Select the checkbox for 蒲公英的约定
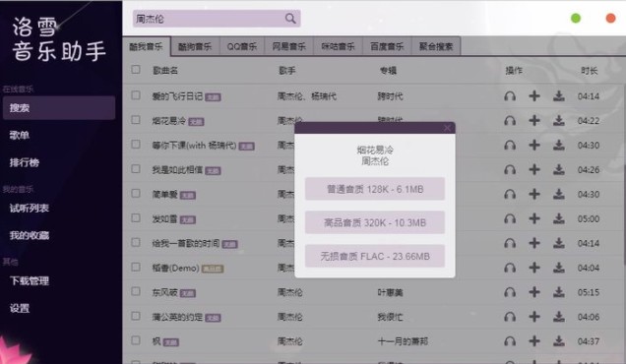Image resolution: width=626 pixels, height=364 pixels. [x=136, y=316]
